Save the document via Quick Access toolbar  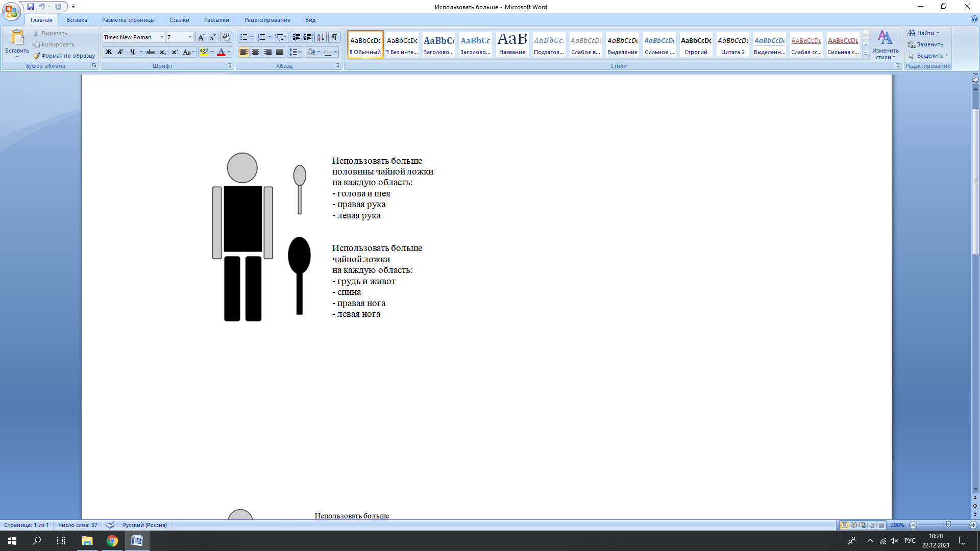coord(31,7)
